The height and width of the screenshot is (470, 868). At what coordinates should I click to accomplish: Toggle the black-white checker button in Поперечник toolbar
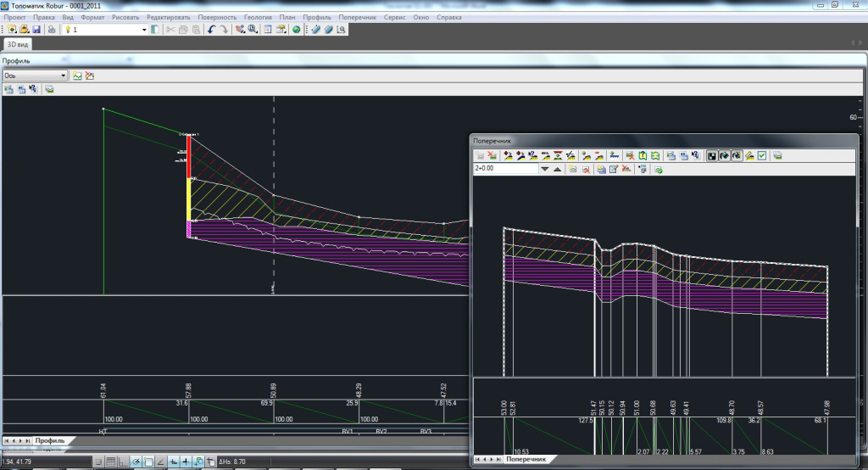[711, 156]
